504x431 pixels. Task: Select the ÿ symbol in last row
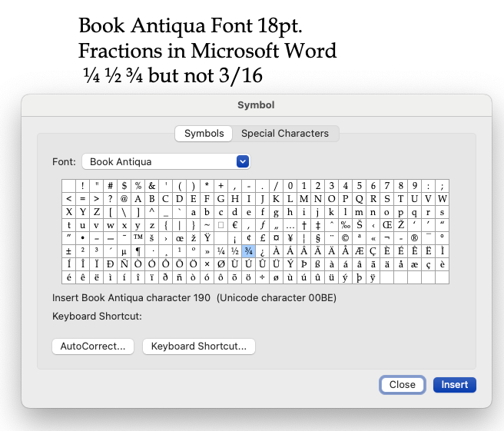(373, 277)
